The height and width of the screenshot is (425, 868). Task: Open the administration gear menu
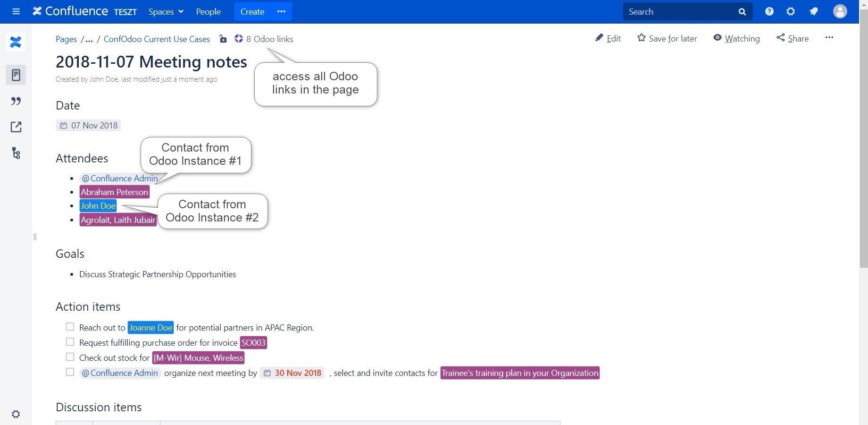tap(791, 11)
